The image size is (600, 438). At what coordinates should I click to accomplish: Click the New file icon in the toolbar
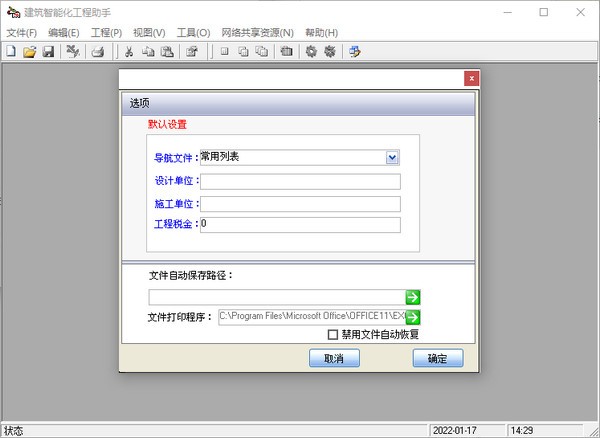[11, 52]
